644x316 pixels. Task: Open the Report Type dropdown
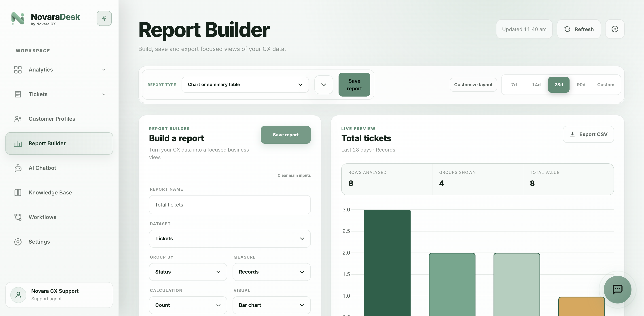[x=245, y=85]
